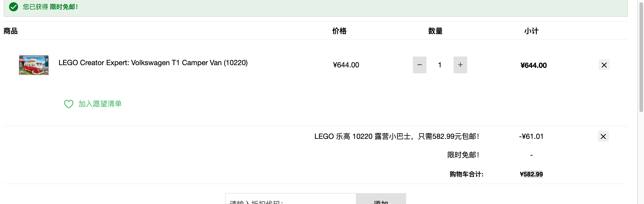Open LEGO Creator Expert Volkswagen T1 product link
Viewport: 644px width, 204px height.
[153, 63]
